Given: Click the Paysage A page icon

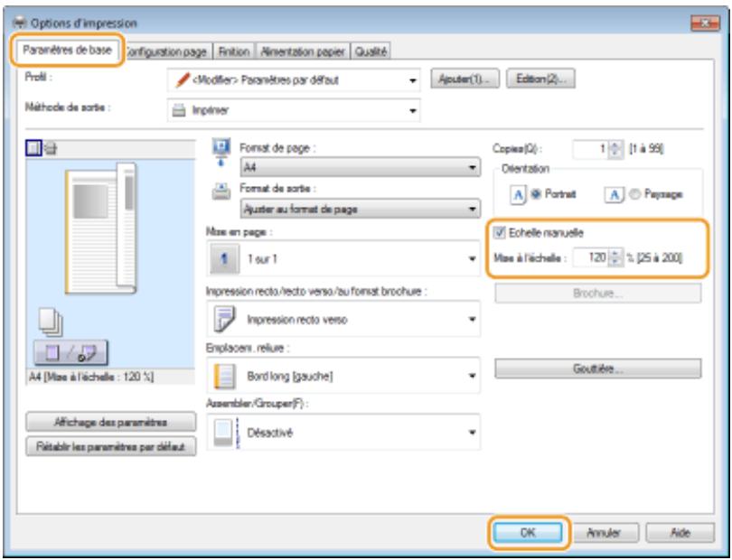Looking at the screenshot, I should tap(615, 194).
